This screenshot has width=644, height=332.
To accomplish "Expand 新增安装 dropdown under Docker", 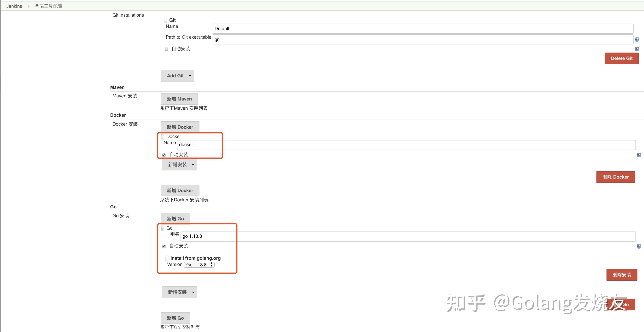I will tap(179, 165).
